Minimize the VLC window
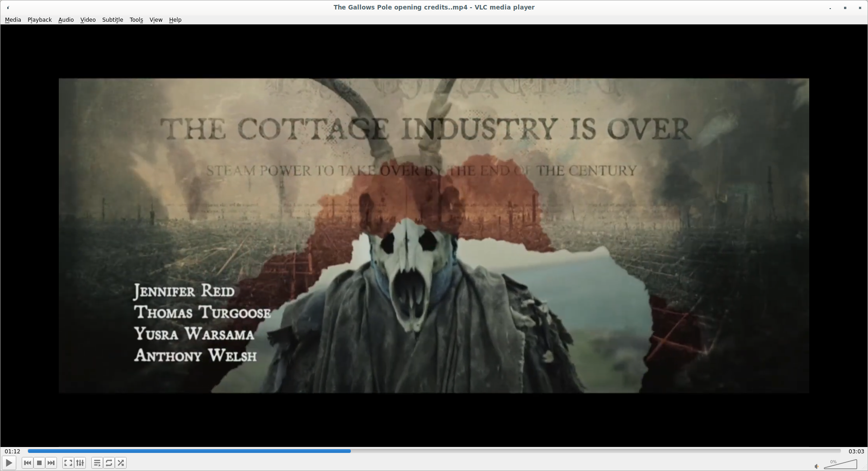Screen dimensions: 868x471 coord(830,8)
